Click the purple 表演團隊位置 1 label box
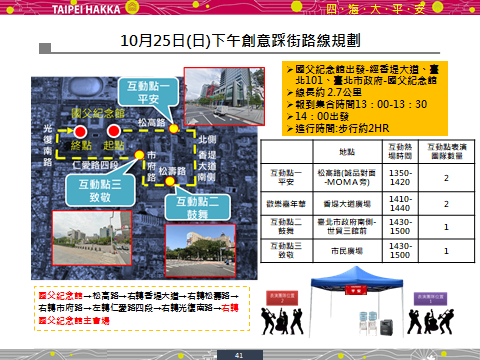This screenshot has width=480, height=360. click(430, 299)
